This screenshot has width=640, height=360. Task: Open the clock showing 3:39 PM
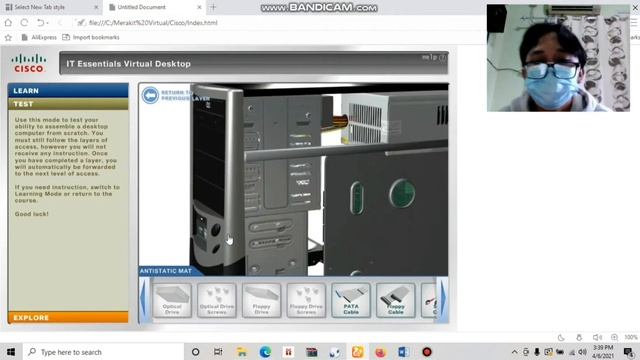click(603, 352)
